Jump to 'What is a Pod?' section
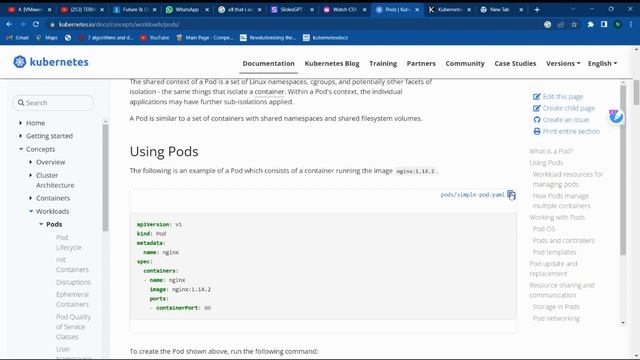The image size is (640, 360). [551, 151]
